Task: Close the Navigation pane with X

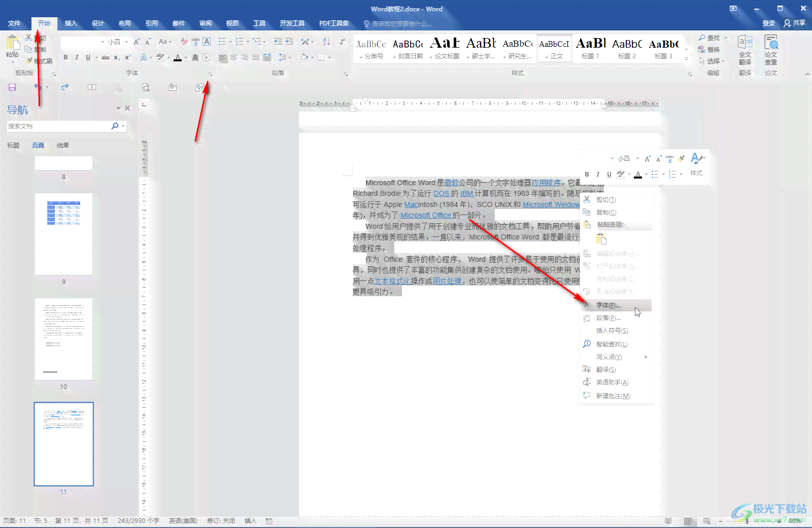Action: click(127, 108)
